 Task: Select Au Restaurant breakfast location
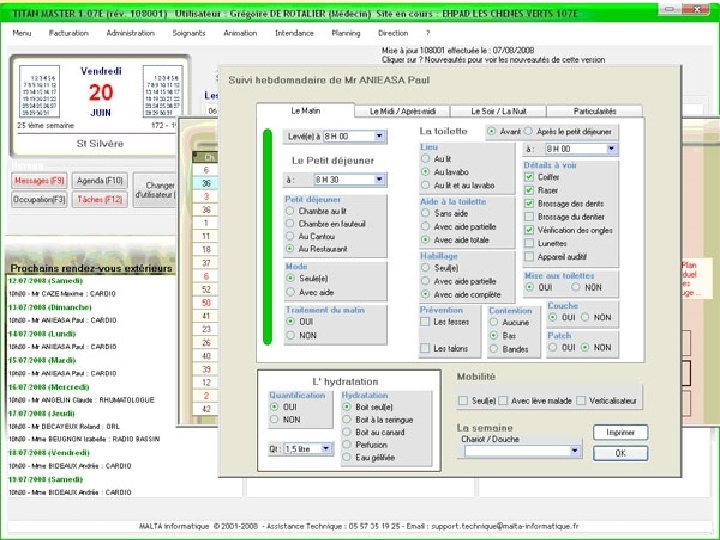[290, 248]
